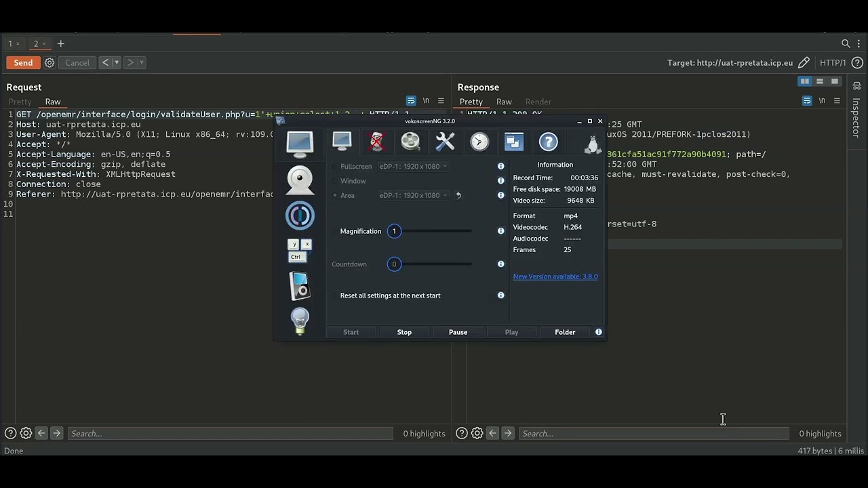
Task: Open the keyboard shortcuts section with Ctrl icon
Action: (x=300, y=250)
